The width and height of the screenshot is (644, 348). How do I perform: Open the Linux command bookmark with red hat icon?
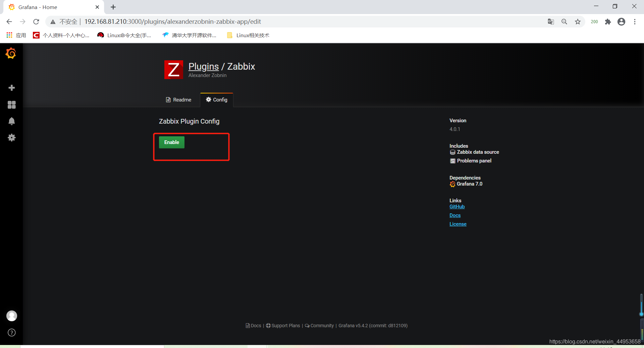[124, 35]
